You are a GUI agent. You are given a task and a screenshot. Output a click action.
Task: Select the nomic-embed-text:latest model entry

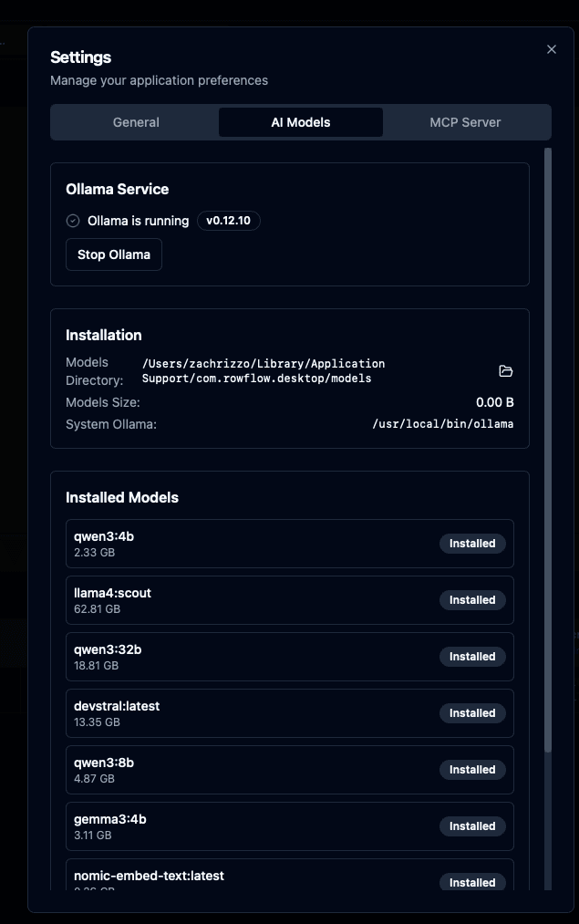pyautogui.click(x=228, y=878)
